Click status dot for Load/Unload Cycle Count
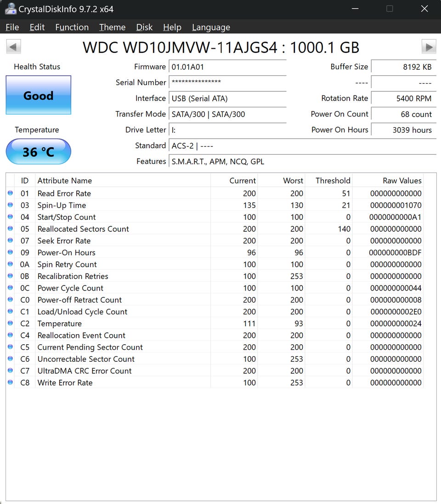Image resolution: width=441 pixels, height=504 pixels. [10, 312]
